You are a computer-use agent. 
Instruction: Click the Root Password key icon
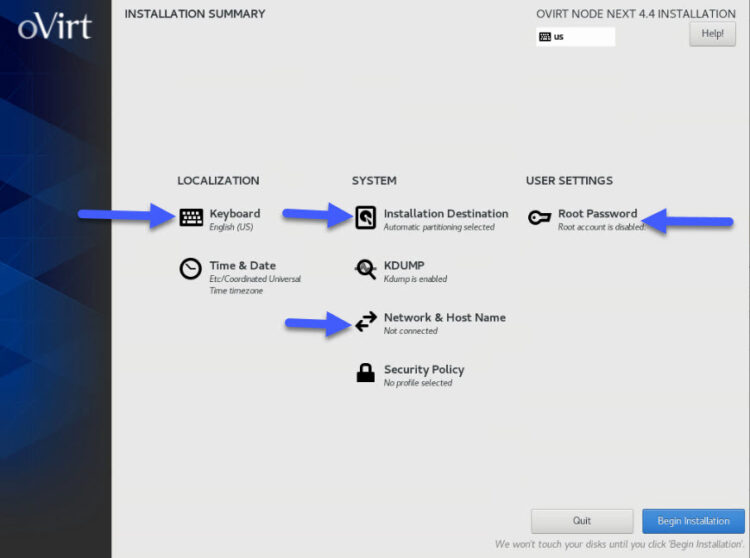point(540,218)
